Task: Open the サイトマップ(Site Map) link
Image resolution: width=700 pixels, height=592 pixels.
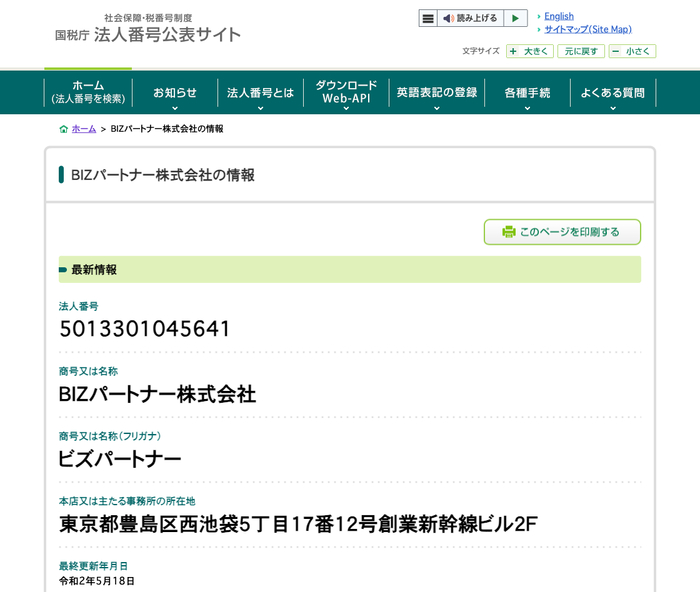Action: tap(588, 29)
